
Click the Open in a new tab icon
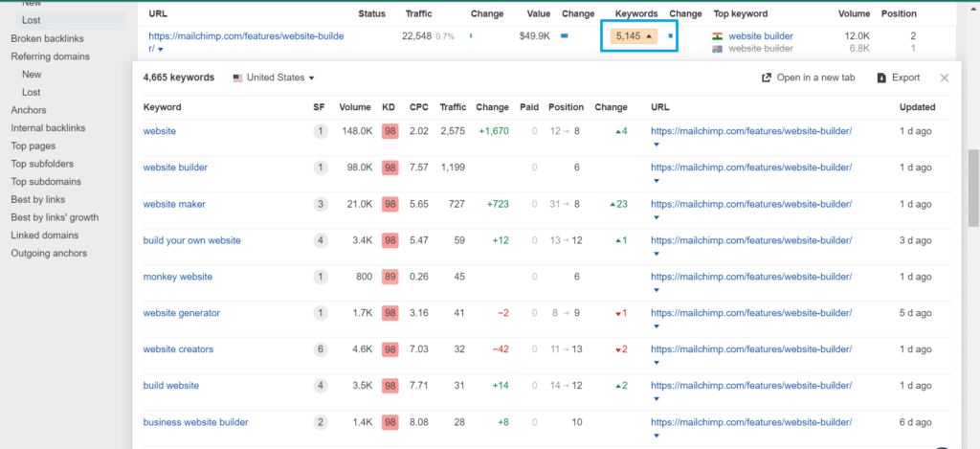tap(767, 78)
